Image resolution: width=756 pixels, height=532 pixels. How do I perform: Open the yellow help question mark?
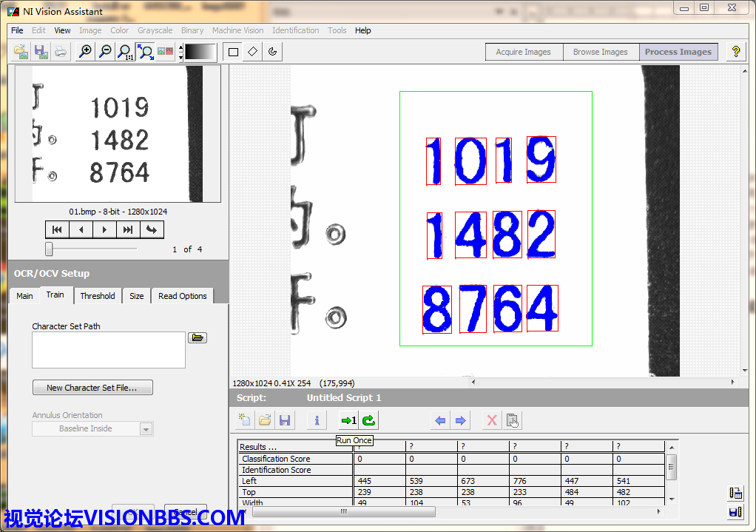coord(735,52)
